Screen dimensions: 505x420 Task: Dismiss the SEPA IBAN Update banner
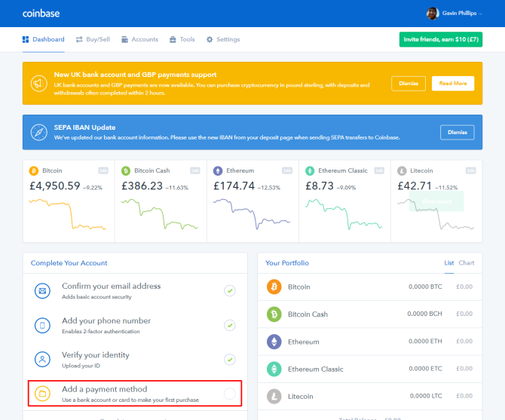(457, 133)
